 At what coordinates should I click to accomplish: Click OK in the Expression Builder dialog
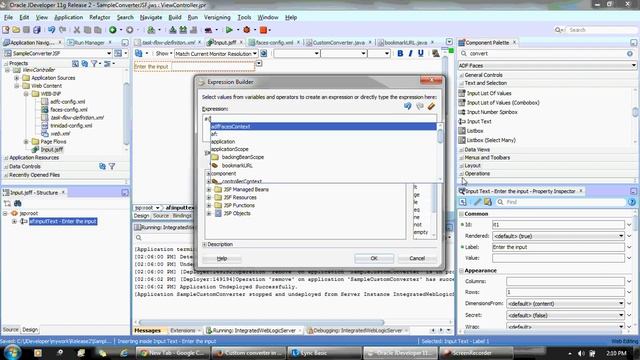pos(374,258)
